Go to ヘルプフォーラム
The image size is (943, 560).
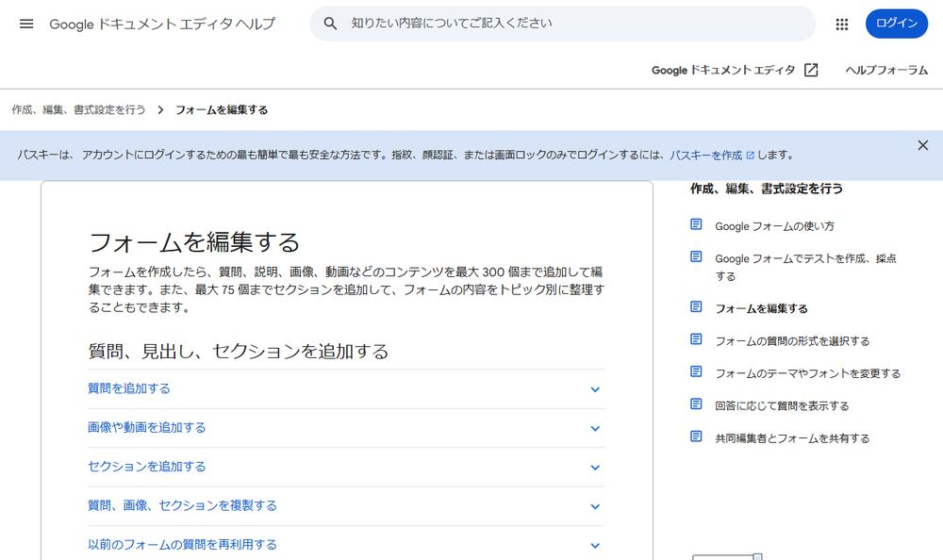pyautogui.click(x=886, y=70)
